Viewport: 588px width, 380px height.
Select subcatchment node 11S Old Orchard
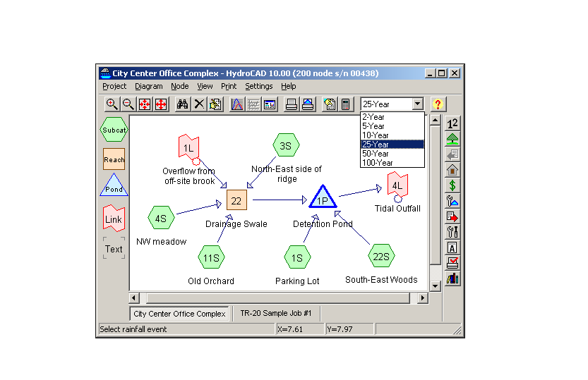pyautogui.click(x=211, y=257)
